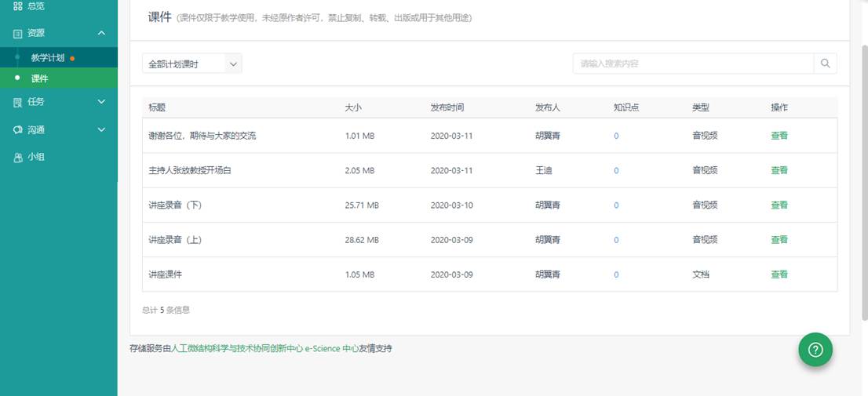Click the 资源 resources icon in sidebar
868x396 pixels.
pos(17,33)
